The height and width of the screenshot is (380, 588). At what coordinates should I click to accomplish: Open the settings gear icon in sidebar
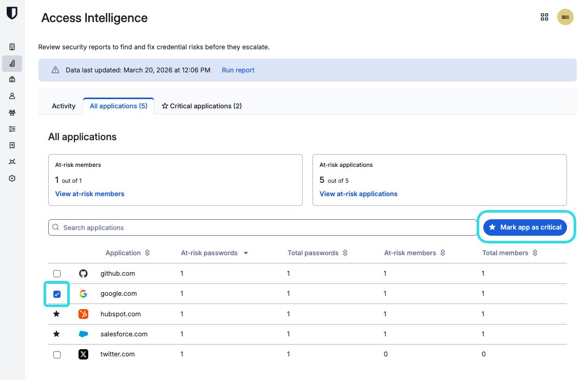point(12,178)
